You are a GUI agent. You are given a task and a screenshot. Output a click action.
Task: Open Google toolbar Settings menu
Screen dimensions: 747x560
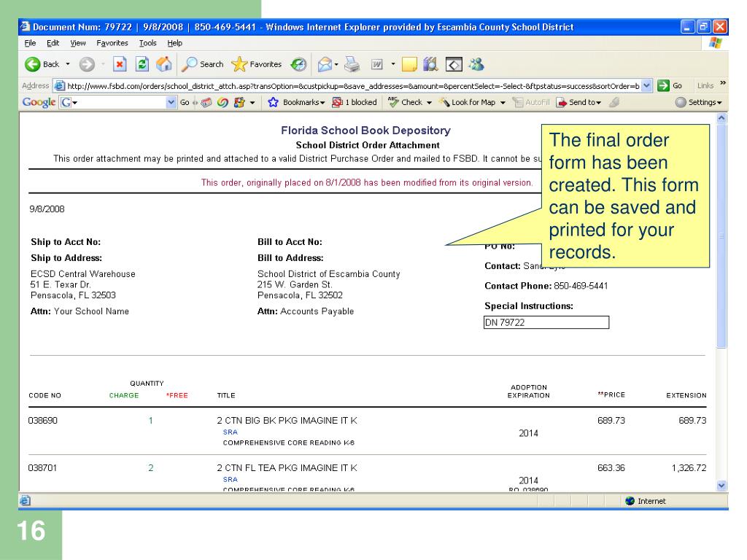(x=698, y=102)
